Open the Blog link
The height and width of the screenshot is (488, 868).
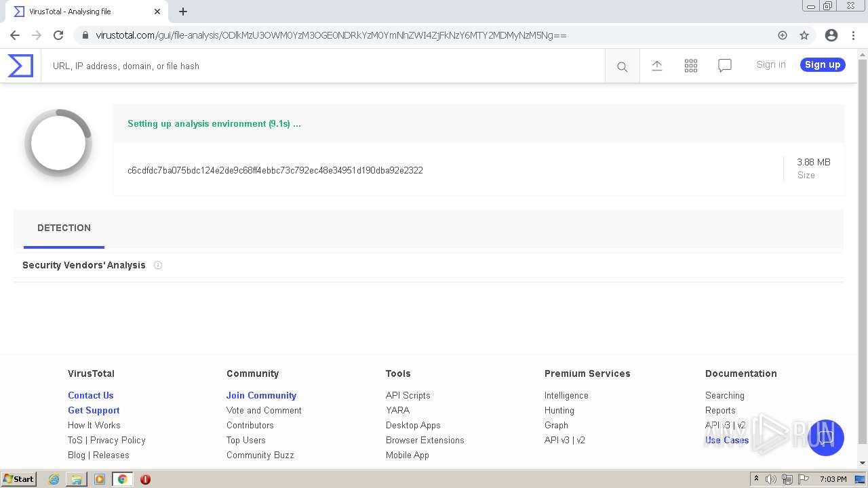click(x=77, y=455)
